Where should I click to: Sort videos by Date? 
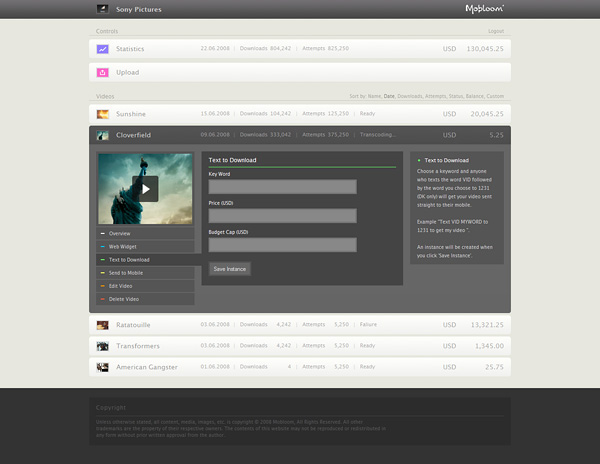point(389,96)
